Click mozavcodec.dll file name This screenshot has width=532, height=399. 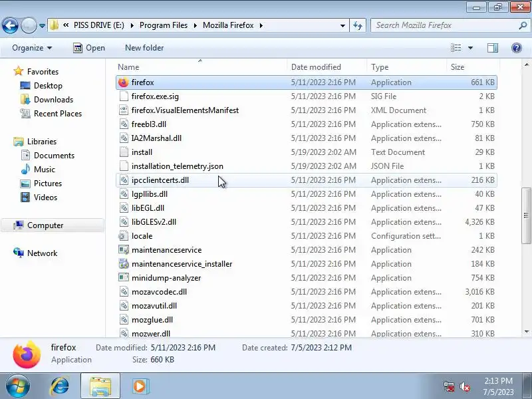coord(159,292)
